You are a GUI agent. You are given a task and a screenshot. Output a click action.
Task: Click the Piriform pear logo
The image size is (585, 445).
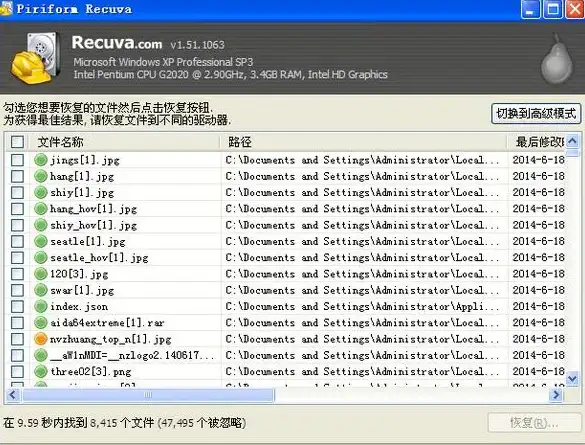(x=557, y=59)
